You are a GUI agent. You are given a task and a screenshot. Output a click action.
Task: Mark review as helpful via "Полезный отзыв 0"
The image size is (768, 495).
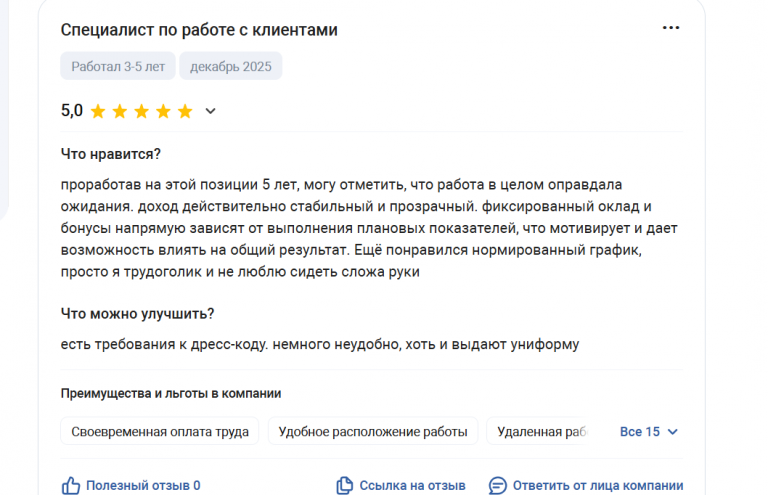click(x=142, y=485)
